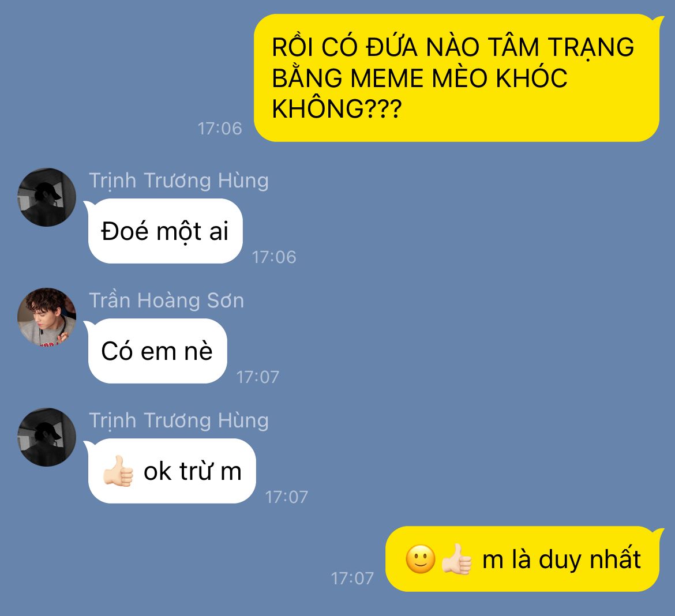Select the "Đoé một ai" message bubble

pos(164,231)
